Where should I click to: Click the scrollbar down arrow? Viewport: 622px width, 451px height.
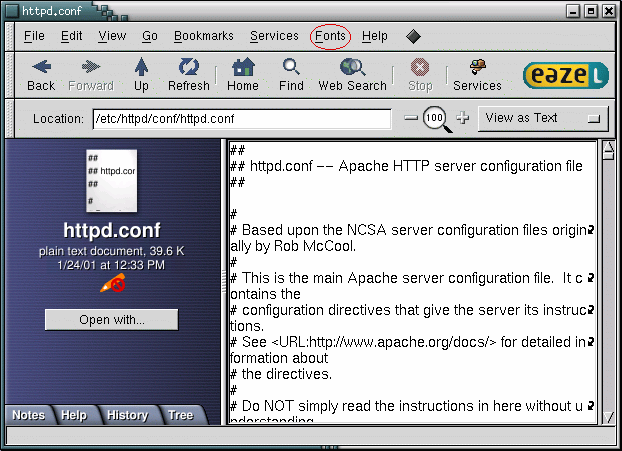point(609,417)
